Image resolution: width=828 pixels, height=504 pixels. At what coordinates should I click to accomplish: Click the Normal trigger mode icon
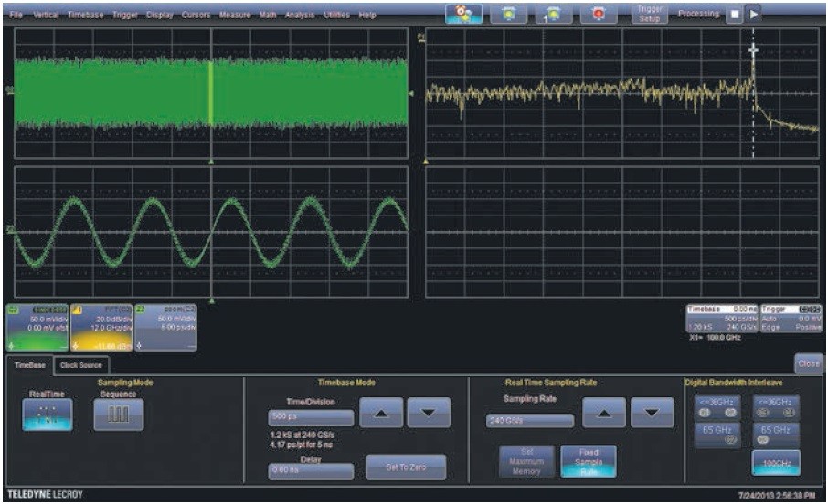click(x=508, y=15)
